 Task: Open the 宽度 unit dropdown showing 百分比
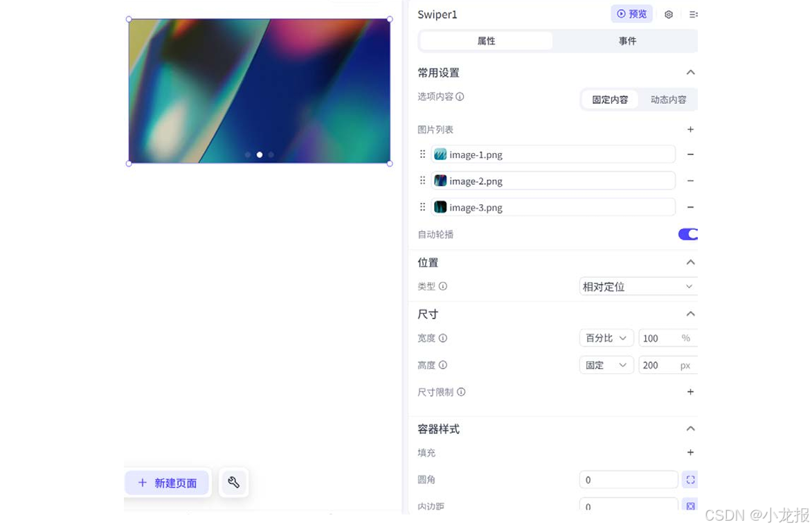pos(606,338)
